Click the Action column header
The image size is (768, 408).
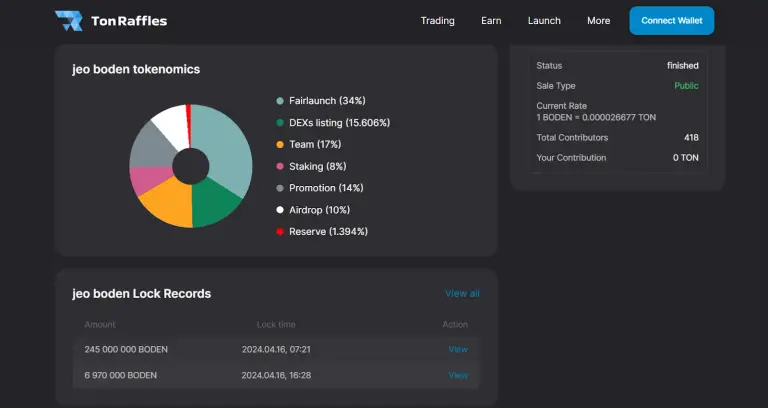(x=455, y=324)
